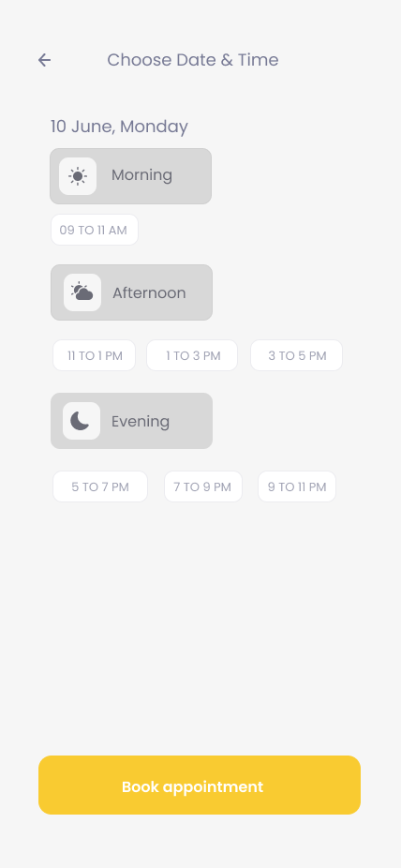This screenshot has width=401, height=868.
Task: Select the 09 TO 11 AM slot
Action: (x=94, y=230)
